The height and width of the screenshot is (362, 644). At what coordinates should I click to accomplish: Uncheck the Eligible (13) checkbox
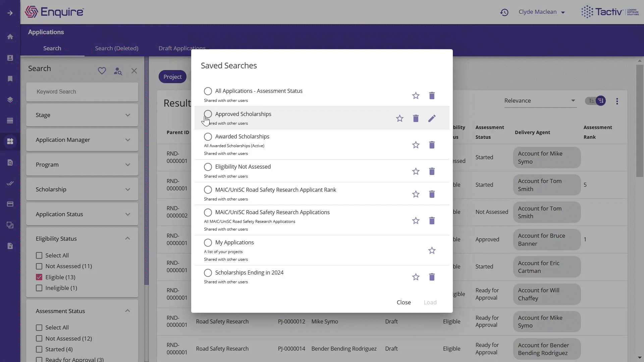point(39,277)
